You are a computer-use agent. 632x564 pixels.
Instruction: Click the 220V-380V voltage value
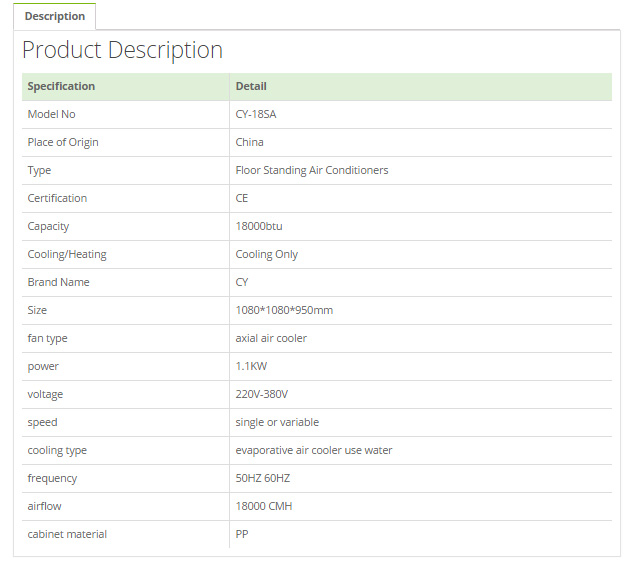(x=262, y=394)
